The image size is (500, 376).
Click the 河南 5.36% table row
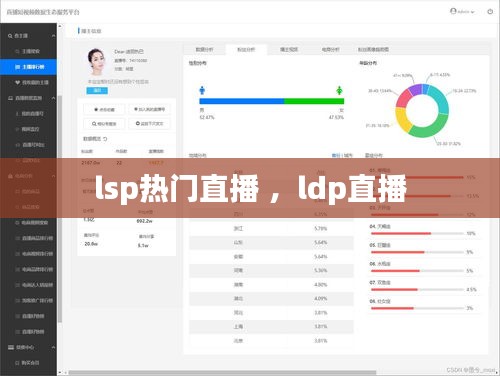[271, 271]
